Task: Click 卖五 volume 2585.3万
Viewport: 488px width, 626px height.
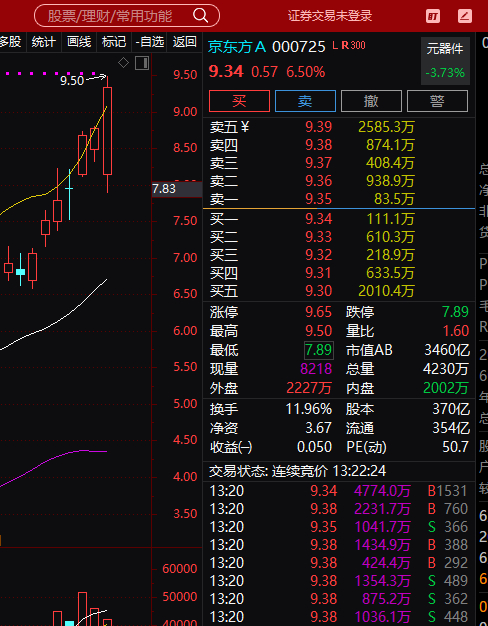Action: click(386, 127)
